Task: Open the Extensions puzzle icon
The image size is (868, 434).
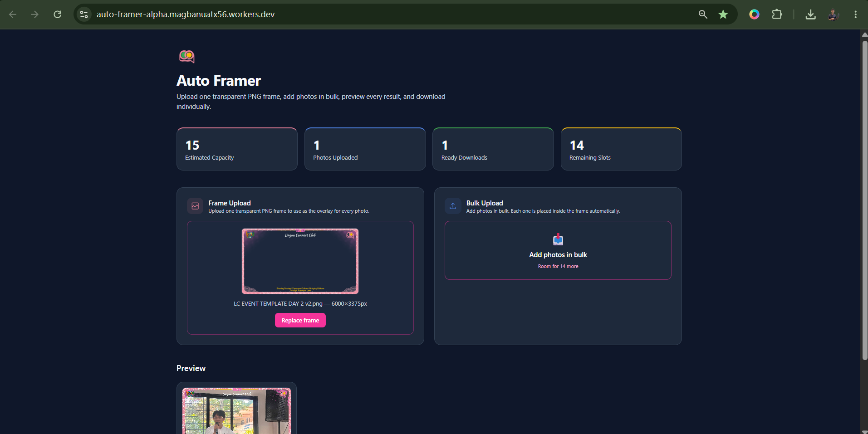Action: [x=777, y=15]
